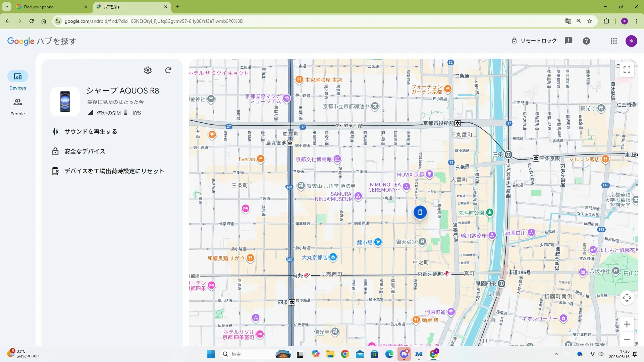Click the Windows taskbar search box
Screen dimensions: 644x362
(x=248, y=354)
